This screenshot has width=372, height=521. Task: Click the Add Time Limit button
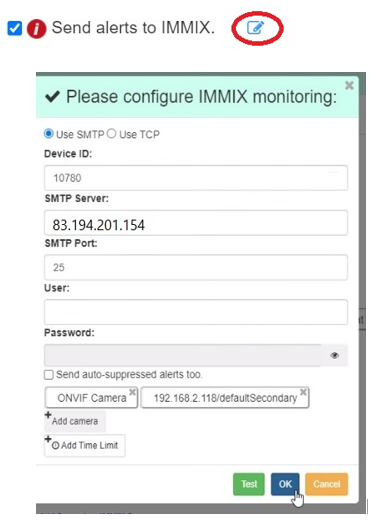click(85, 445)
